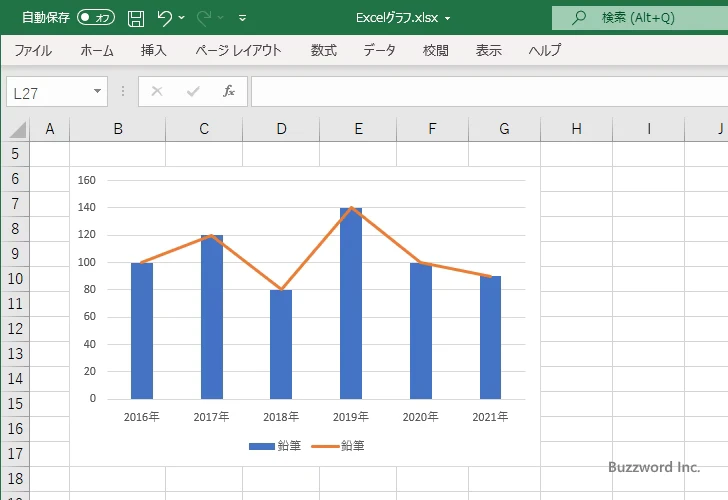This screenshot has height=500, width=728.
Task: Click the Insert Function fx icon
Action: 229,91
